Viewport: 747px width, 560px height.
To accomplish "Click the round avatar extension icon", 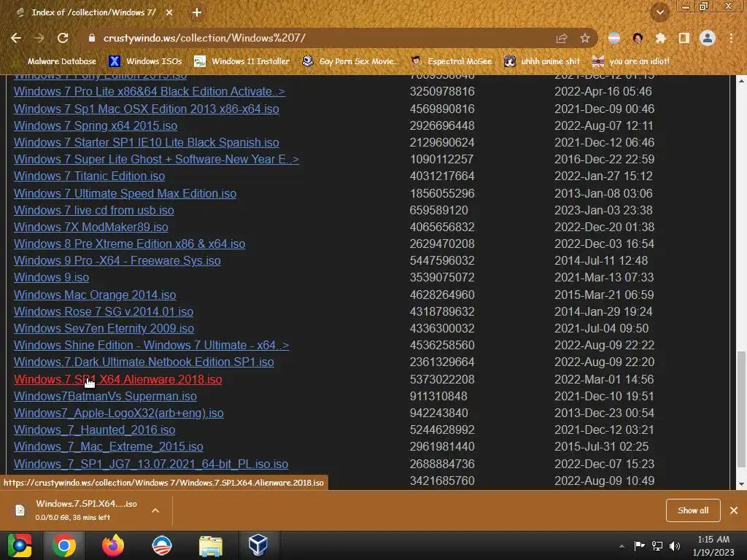I will point(638,38).
